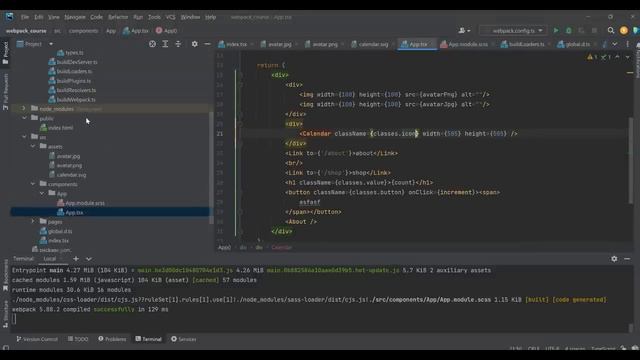Toggle Bookmarks tool window
This screenshot has width=640, height=360.
coord(5,276)
